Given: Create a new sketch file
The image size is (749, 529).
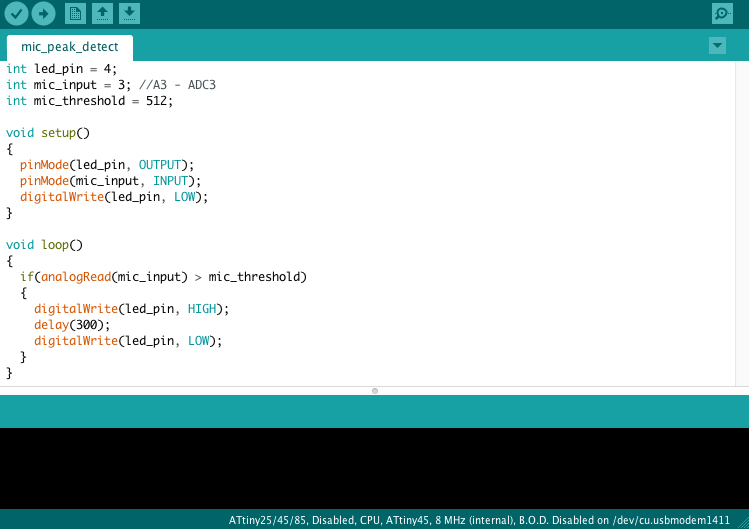Looking at the screenshot, I should pos(75,13).
